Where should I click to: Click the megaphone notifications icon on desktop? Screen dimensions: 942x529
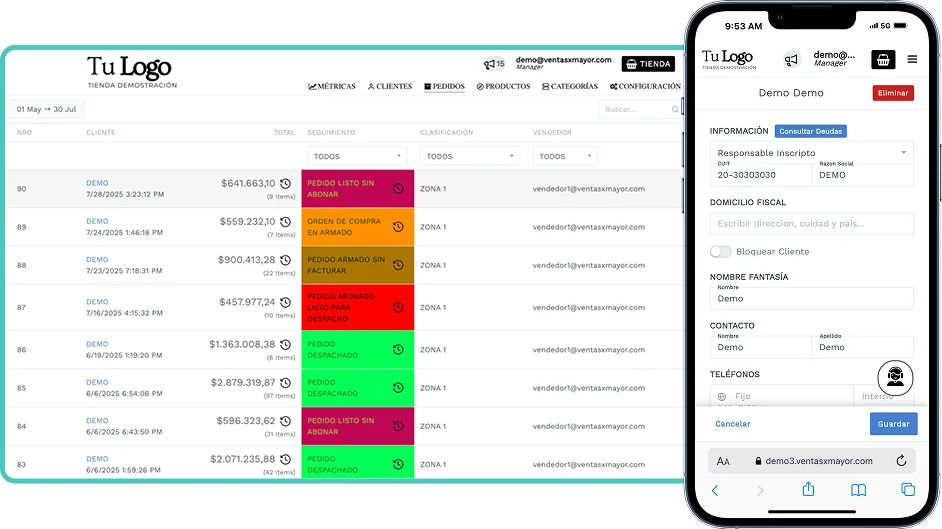pos(490,64)
